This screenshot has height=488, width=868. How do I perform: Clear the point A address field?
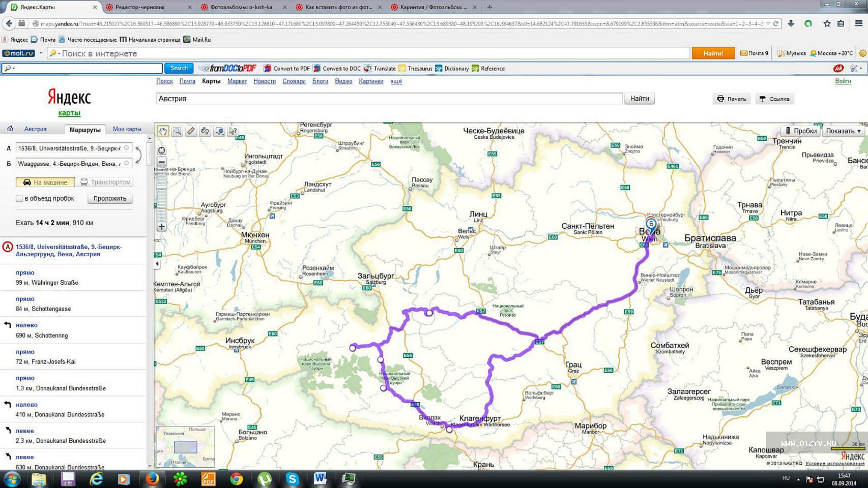(x=127, y=148)
